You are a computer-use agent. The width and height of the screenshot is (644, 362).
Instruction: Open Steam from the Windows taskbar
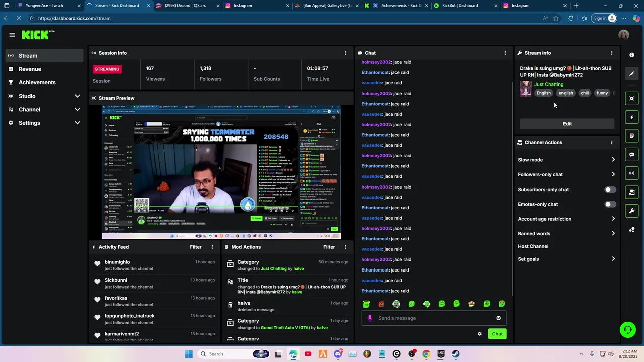click(x=456, y=354)
